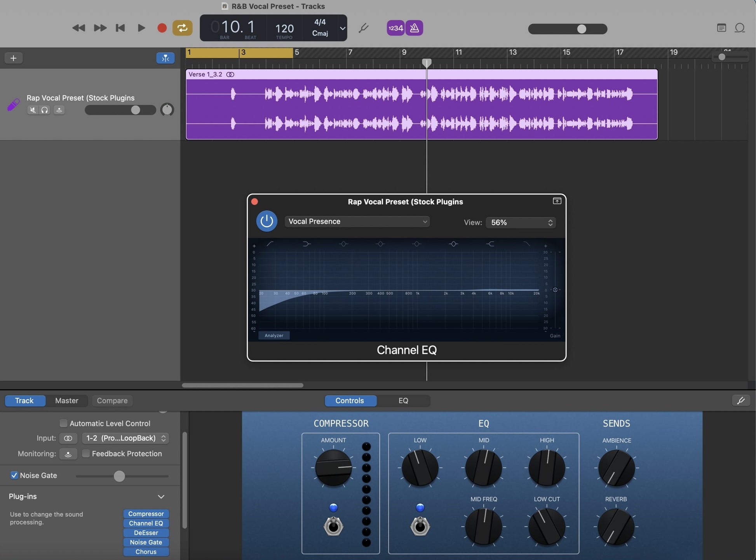Image resolution: width=756 pixels, height=560 pixels.
Task: Open the DeEsser plug-in button
Action: click(146, 533)
